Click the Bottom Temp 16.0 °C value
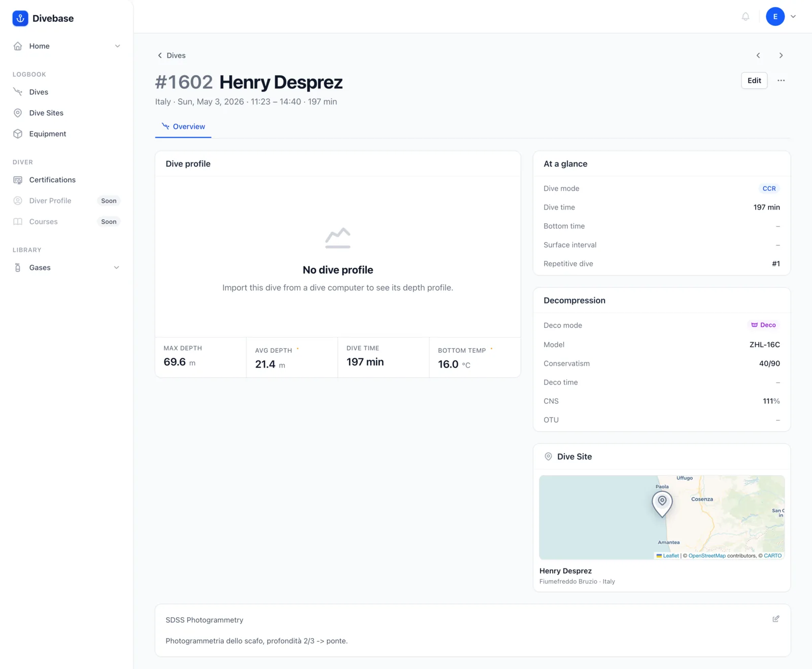 coord(454,364)
